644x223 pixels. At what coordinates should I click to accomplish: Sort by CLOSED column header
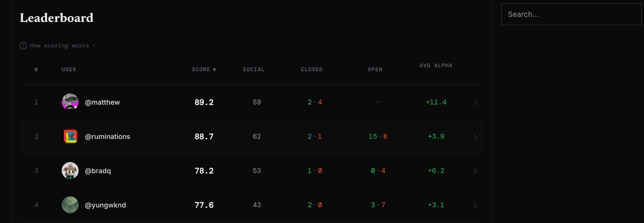(311, 70)
